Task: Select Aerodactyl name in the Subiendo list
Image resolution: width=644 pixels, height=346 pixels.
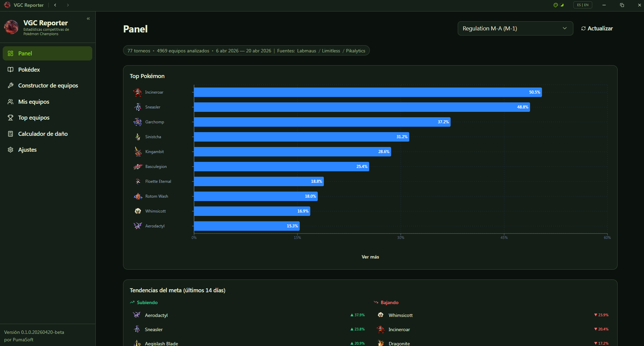Action: pyautogui.click(x=156, y=315)
